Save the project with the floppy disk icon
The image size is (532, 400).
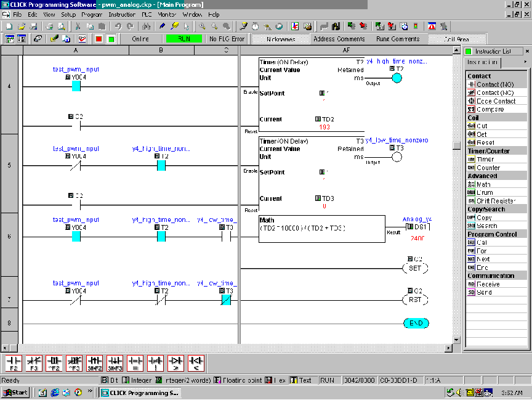33,27
